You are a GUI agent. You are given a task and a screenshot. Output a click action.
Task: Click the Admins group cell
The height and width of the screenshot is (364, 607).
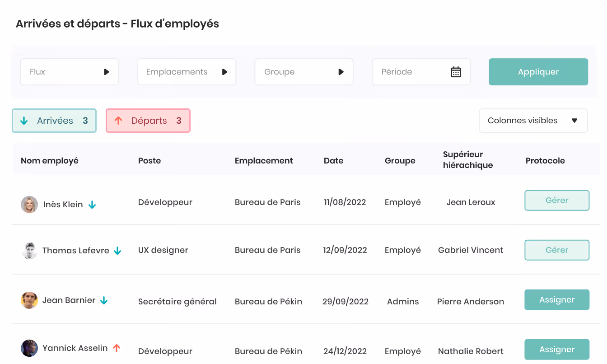coord(403,302)
